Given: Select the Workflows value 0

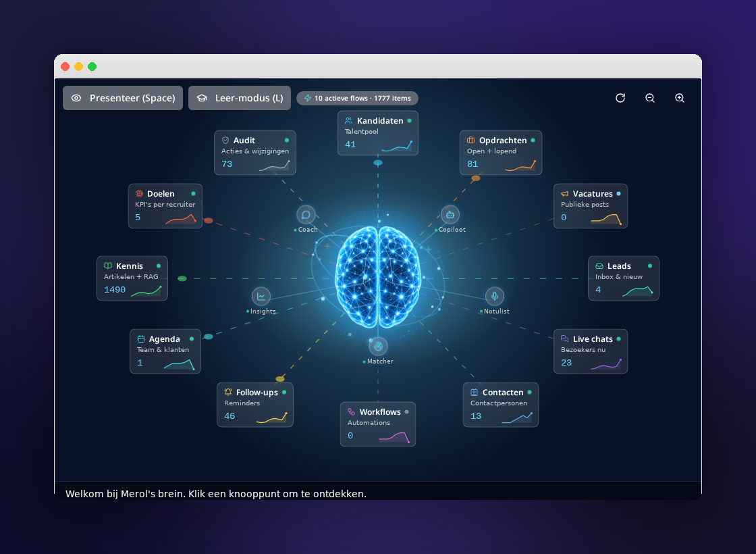Looking at the screenshot, I should tap(350, 435).
